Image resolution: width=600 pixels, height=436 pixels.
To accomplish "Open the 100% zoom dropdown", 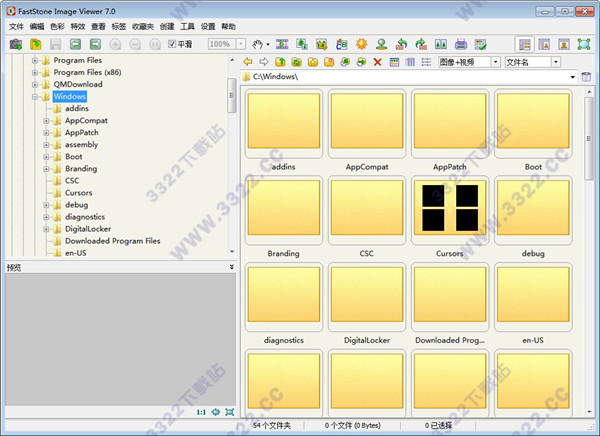I will point(241,44).
